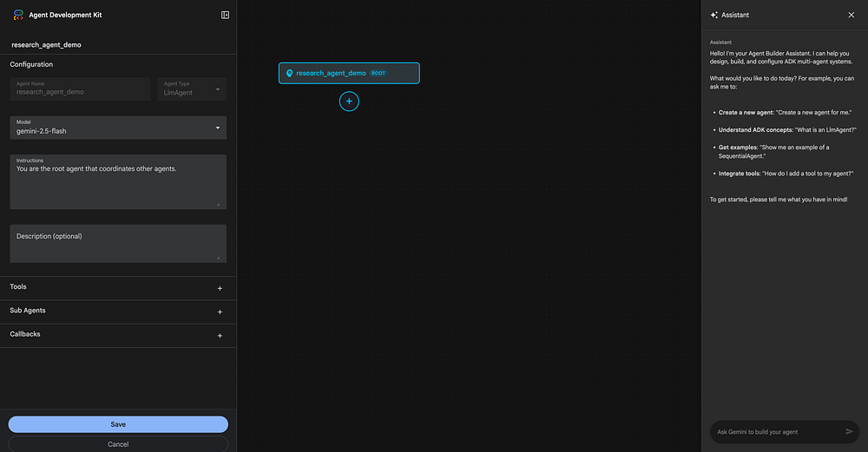Click the Description field resize handle corner
This screenshot has height=452, width=868.
click(218, 258)
